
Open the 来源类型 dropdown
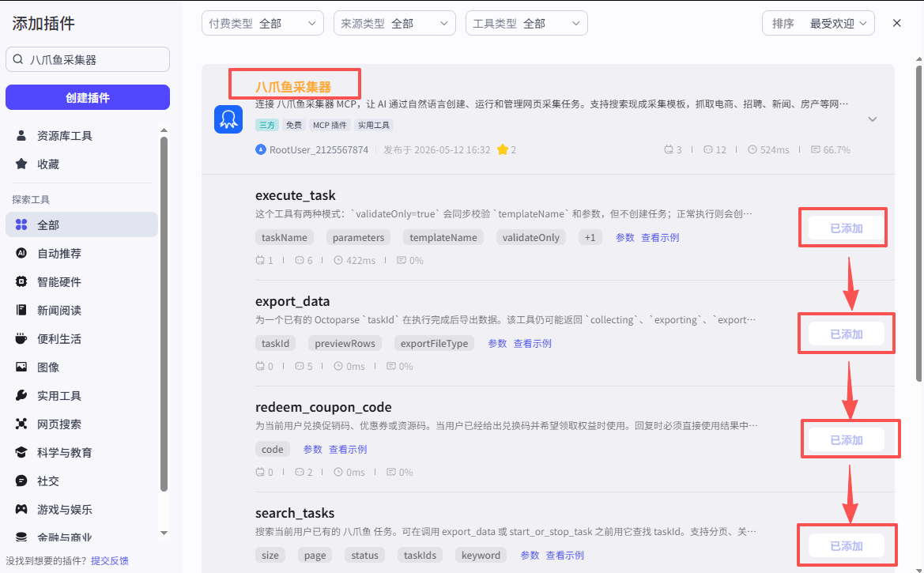[x=395, y=23]
